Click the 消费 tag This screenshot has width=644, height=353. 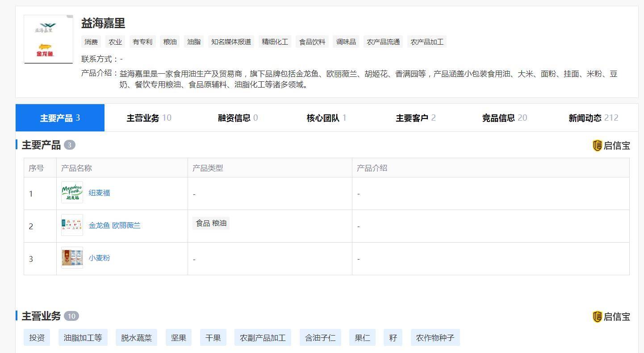[x=91, y=42]
